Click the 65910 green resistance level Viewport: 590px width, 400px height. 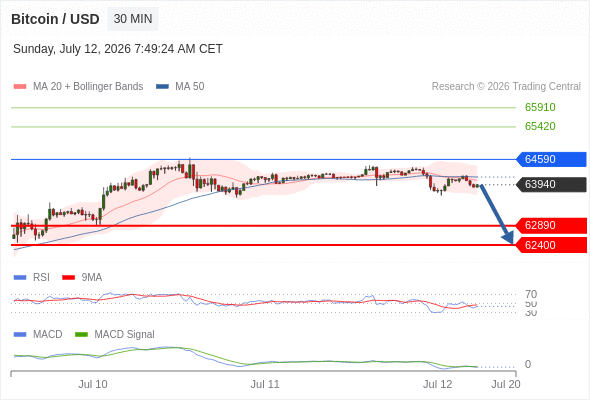540,107
